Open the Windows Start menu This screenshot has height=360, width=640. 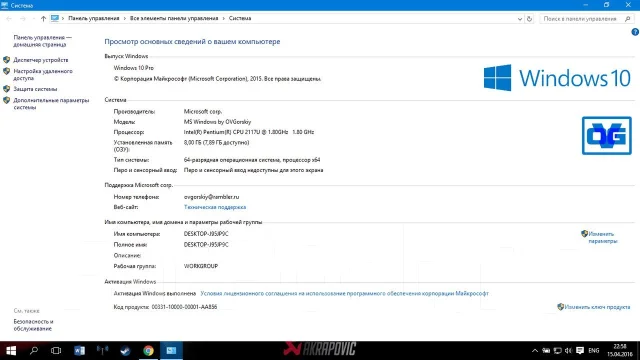(11, 351)
